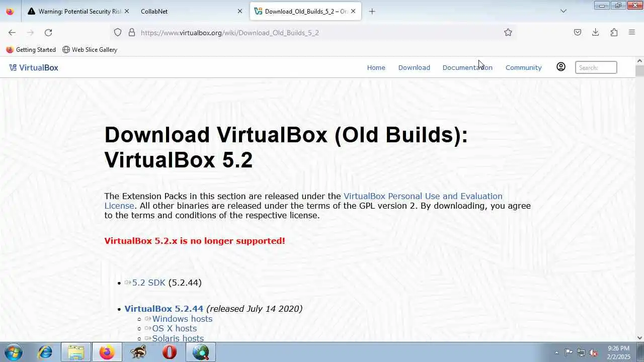This screenshot has width=644, height=362.
Task: Bookmark this page with the star icon
Action: 508,32
